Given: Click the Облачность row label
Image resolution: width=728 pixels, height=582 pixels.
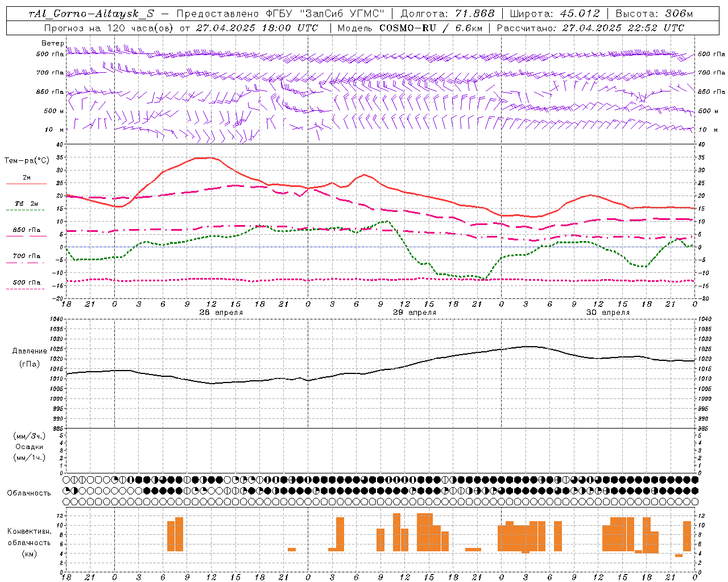Looking at the screenshot, I should [x=29, y=493].
